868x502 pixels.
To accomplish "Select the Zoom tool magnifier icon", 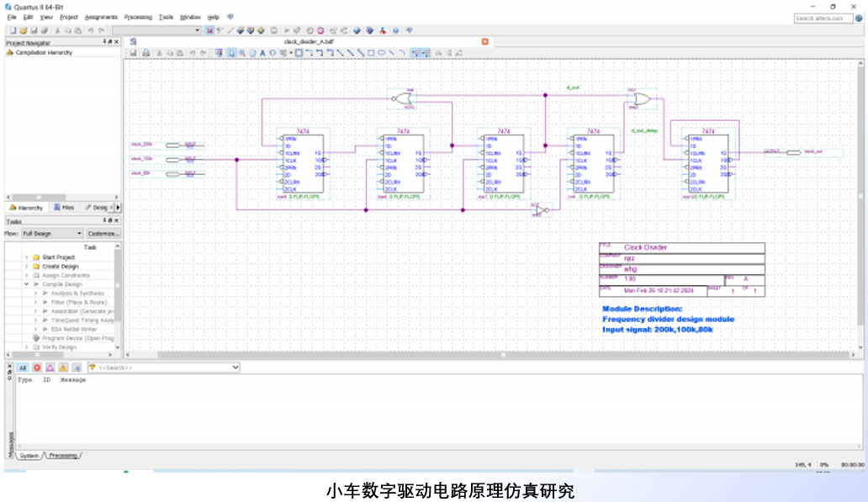I will (241, 53).
